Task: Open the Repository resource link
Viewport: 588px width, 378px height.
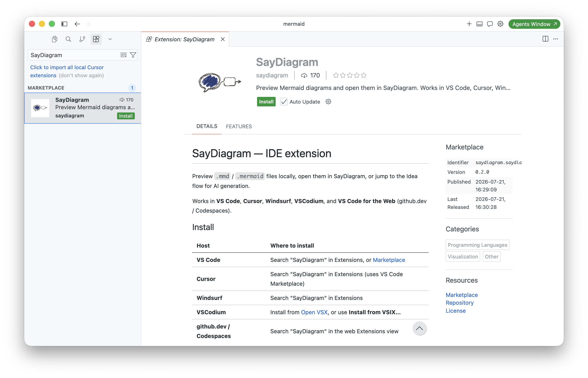Action: coord(459,303)
